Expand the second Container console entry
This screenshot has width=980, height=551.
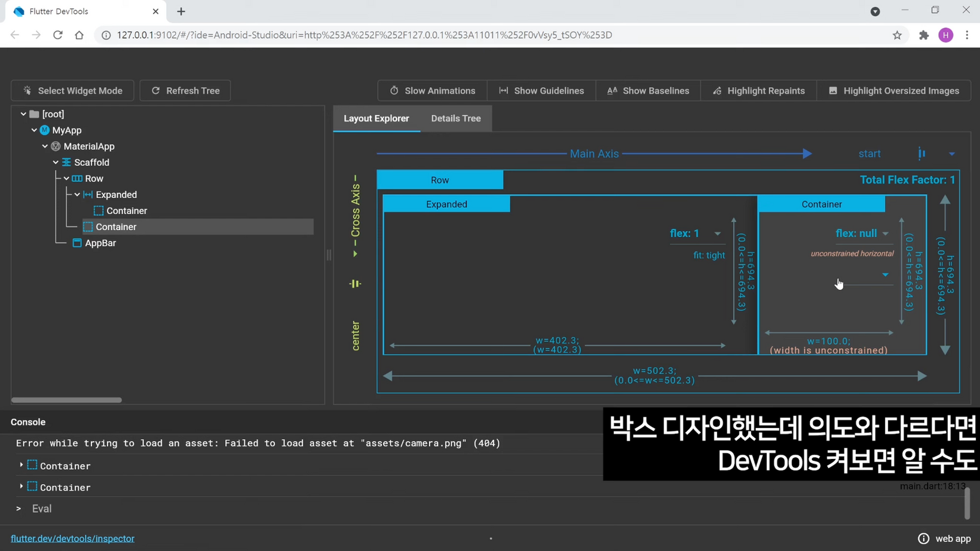tap(22, 486)
